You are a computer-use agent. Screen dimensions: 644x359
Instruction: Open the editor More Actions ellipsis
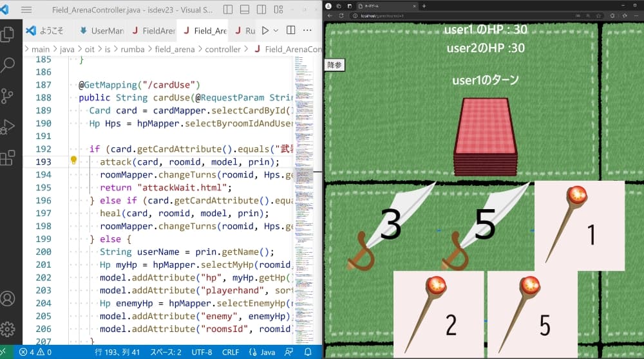307,30
